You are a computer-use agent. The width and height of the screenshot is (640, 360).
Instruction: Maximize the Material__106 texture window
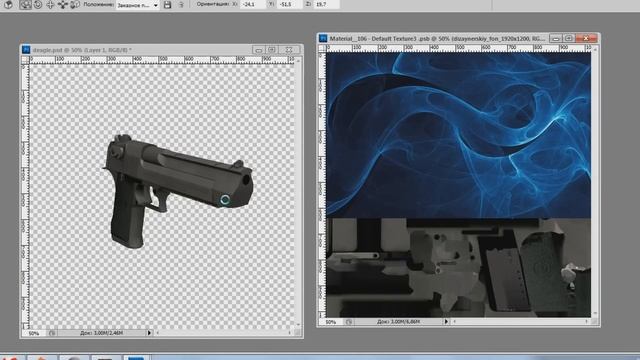click(x=569, y=39)
